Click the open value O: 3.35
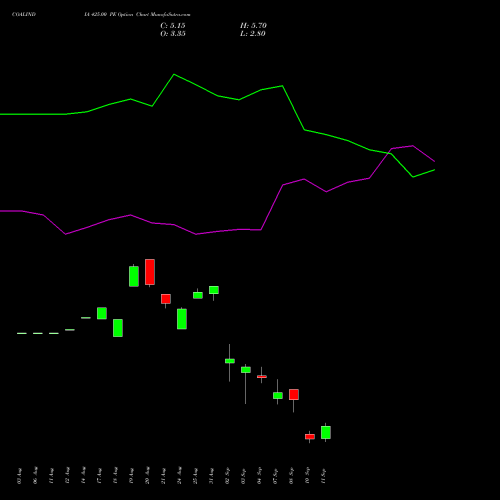Viewport: 500px width, 500px height. pos(173,34)
